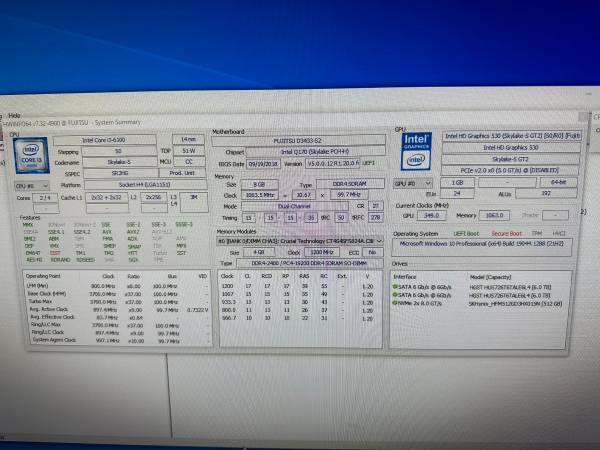Open the GPU #0 selector dropdown

pyautogui.click(x=413, y=183)
